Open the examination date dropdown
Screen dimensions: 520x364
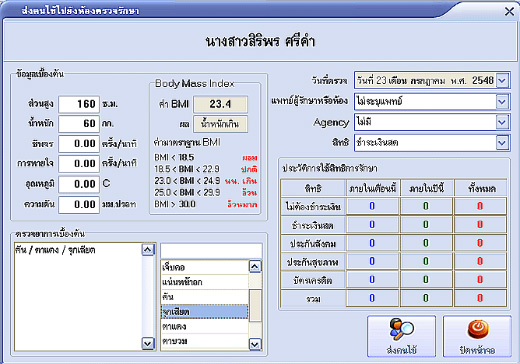tap(502, 80)
